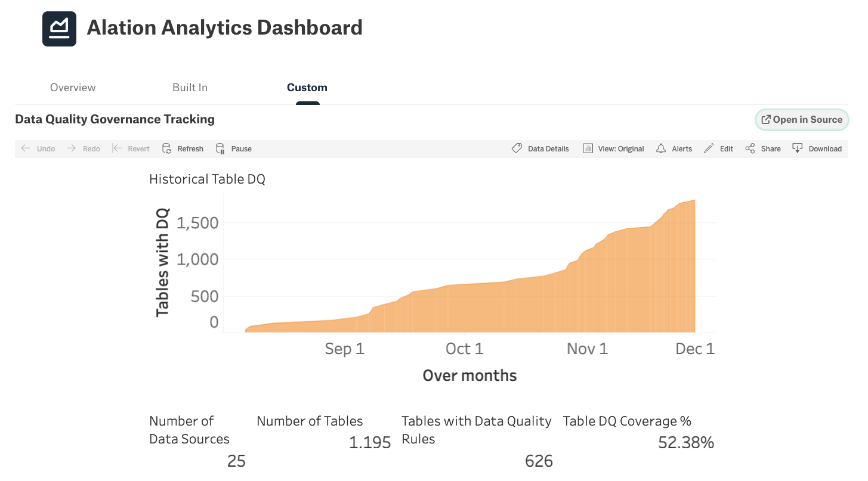
Task: Refresh the dashboard data
Action: (x=183, y=148)
